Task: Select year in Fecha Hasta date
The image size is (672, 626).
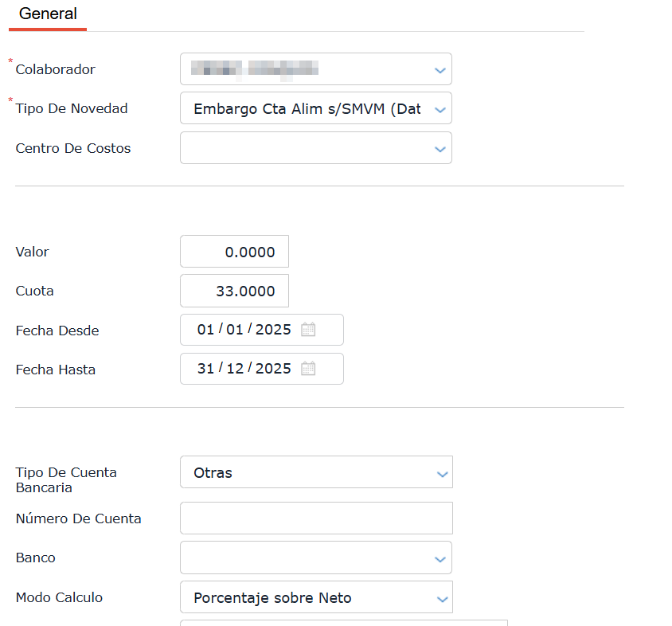Action: (273, 369)
